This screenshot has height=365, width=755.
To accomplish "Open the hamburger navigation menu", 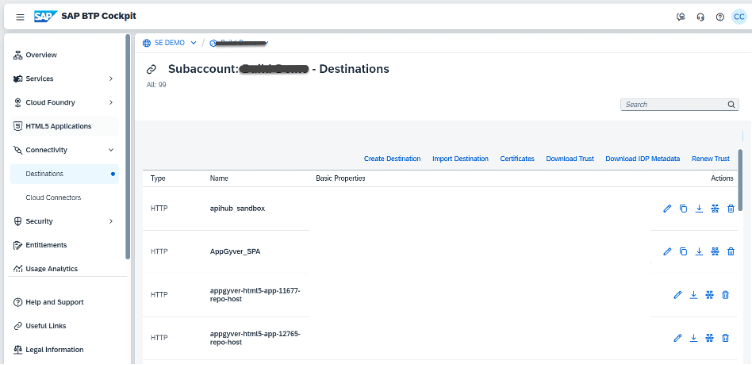I will [20, 17].
